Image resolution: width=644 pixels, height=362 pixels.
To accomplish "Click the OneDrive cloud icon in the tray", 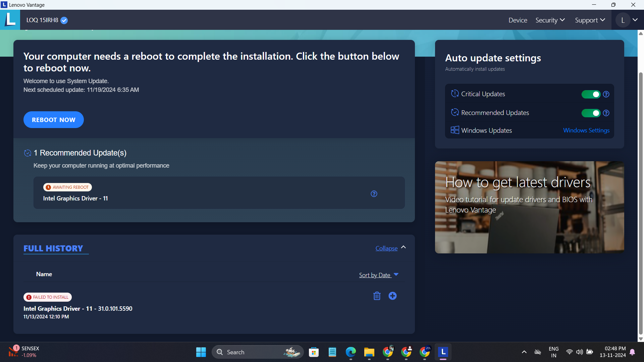I will (538, 352).
